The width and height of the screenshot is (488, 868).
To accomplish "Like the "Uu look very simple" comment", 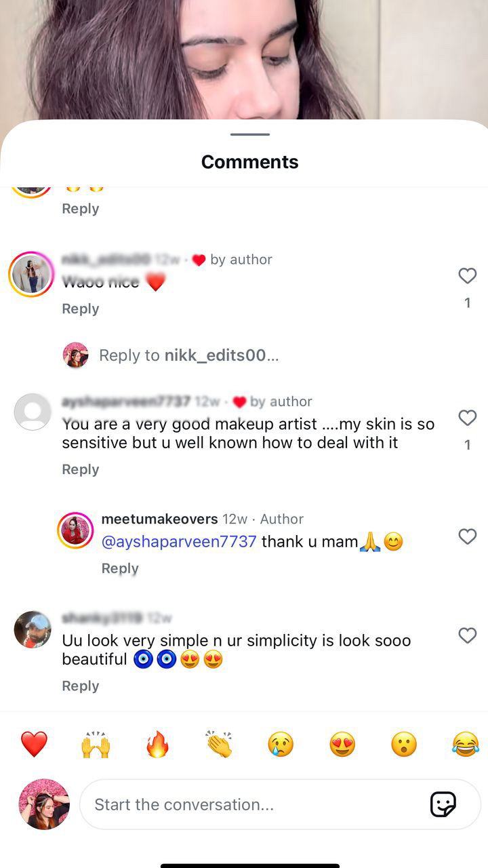I will (467, 635).
